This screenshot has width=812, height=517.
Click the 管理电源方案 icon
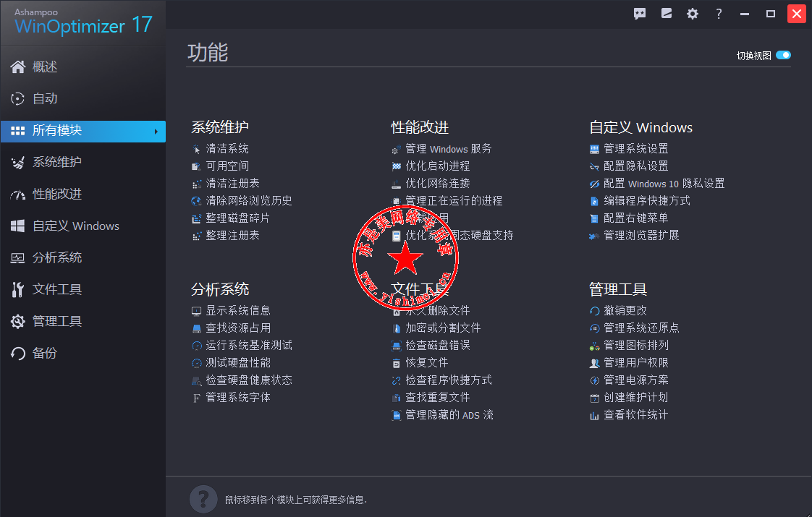594,381
